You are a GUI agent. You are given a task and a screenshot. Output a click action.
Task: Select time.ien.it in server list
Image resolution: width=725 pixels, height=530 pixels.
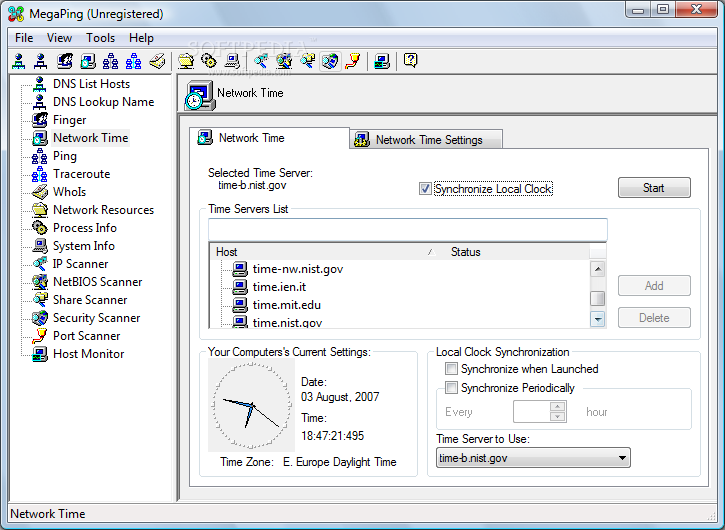(279, 287)
